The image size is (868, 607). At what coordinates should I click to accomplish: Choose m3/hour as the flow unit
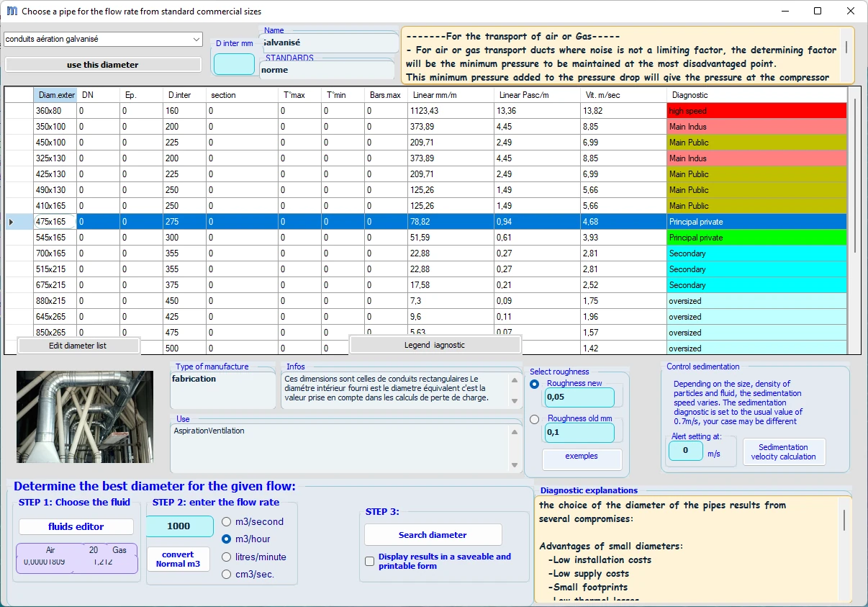coord(227,539)
